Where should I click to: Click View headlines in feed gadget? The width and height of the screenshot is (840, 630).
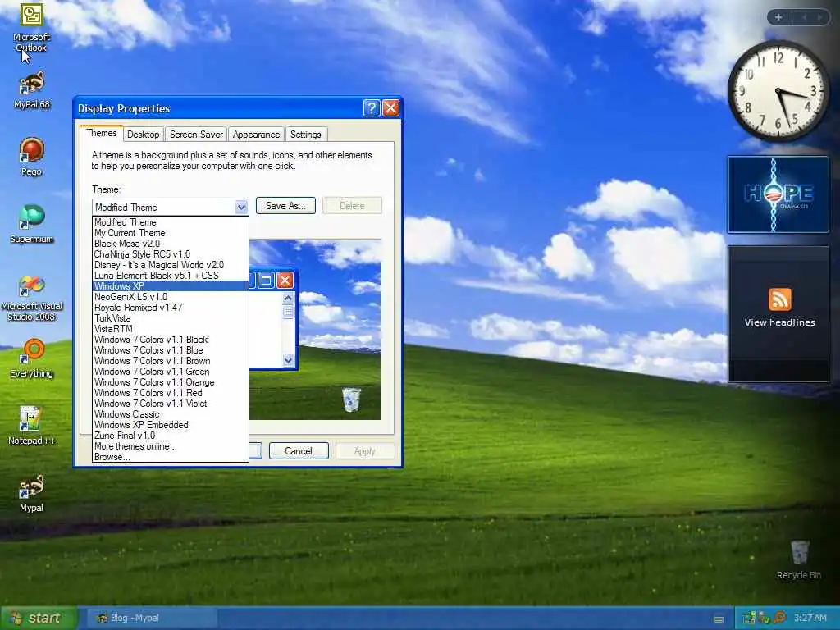pyautogui.click(x=779, y=322)
